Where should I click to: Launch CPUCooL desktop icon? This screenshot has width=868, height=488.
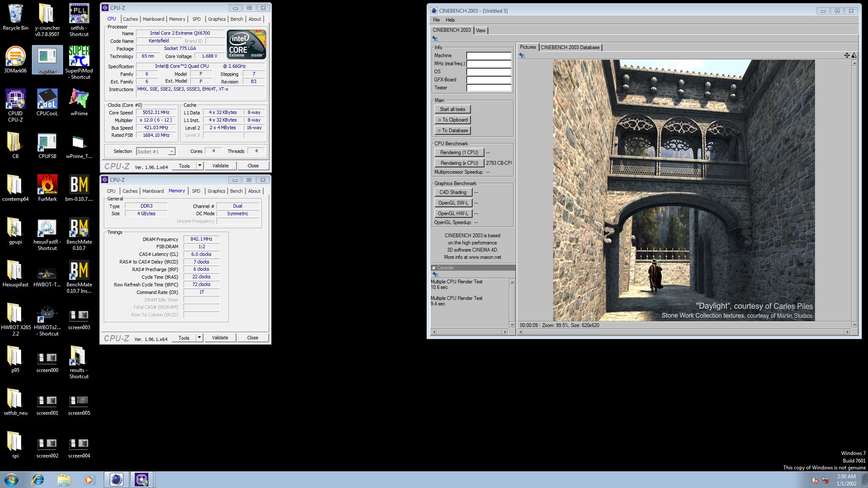coord(47,102)
